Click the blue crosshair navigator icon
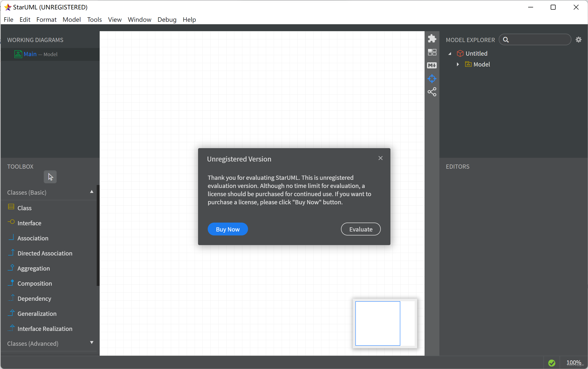588x369 pixels. [432, 79]
